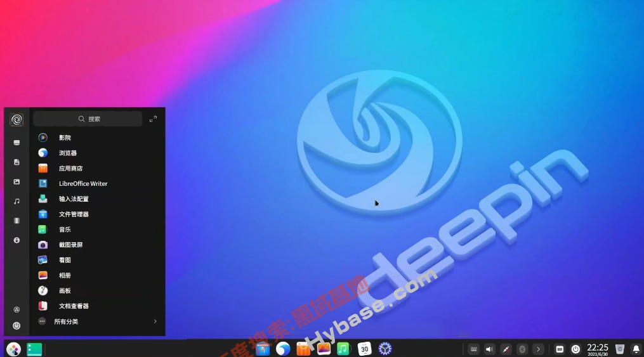Expand 所有分类 all categories
Image resolution: width=644 pixels, height=357 pixels.
(x=98, y=321)
